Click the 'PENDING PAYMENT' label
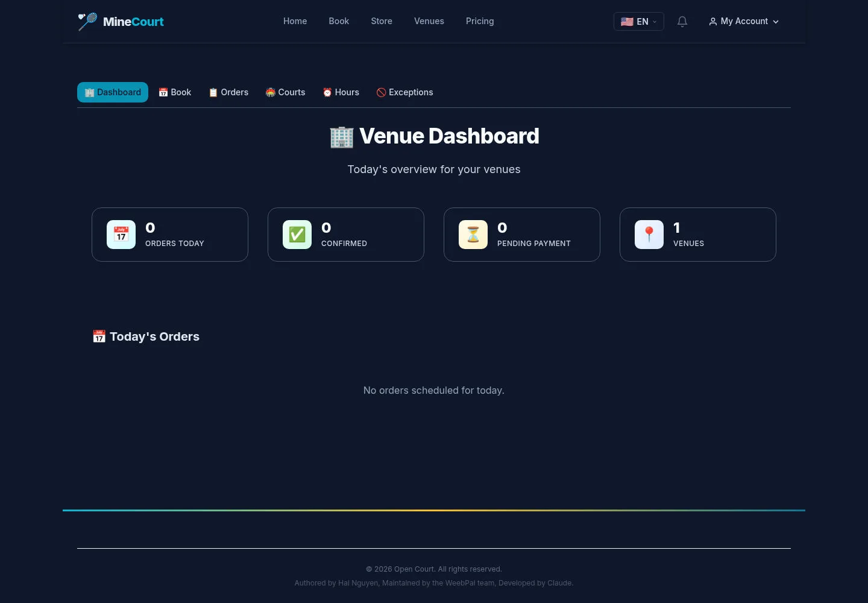The width and height of the screenshot is (868, 603). pos(534,244)
